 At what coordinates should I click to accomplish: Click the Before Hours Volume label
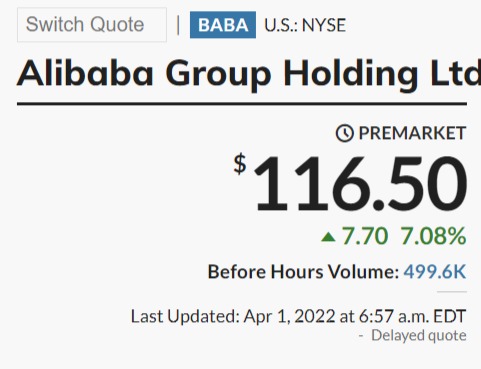point(303,272)
